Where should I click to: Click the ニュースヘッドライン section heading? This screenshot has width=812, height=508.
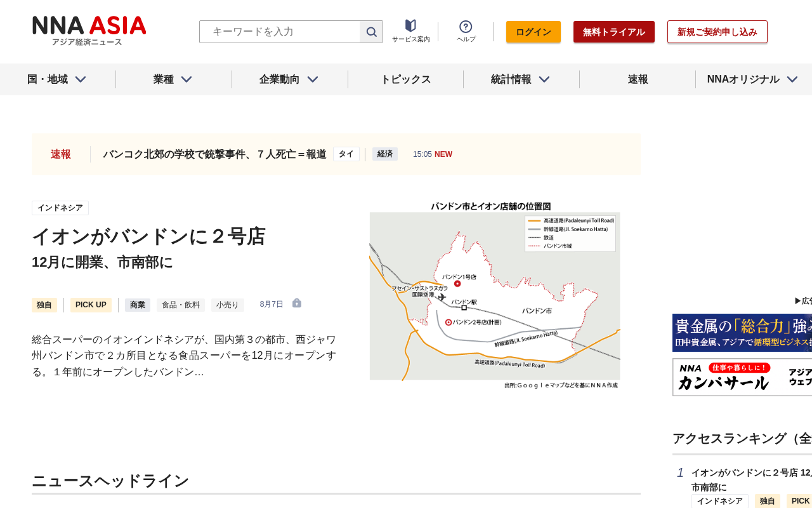(x=110, y=481)
